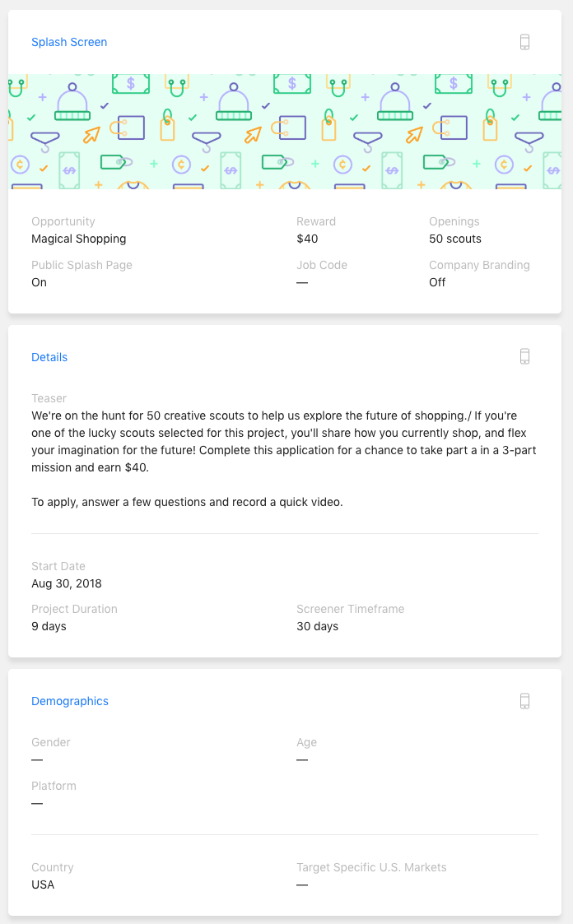Click the Aug 30, 2018 start date

(x=67, y=583)
